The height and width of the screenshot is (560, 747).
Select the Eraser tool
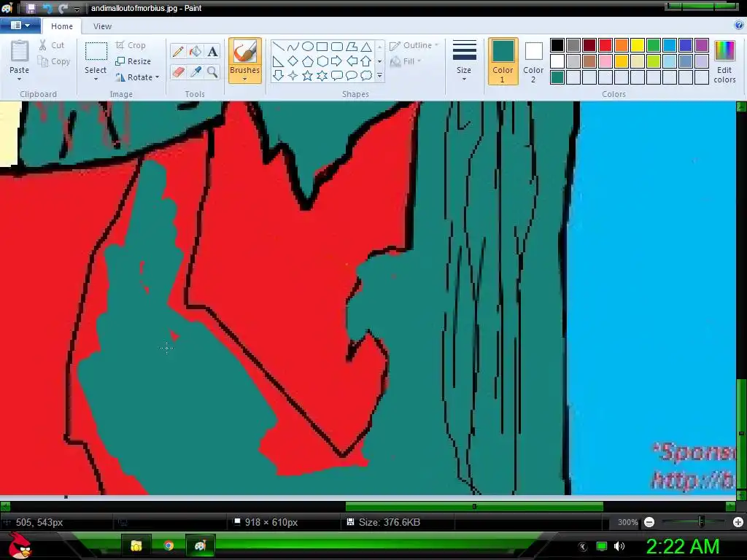pyautogui.click(x=178, y=72)
